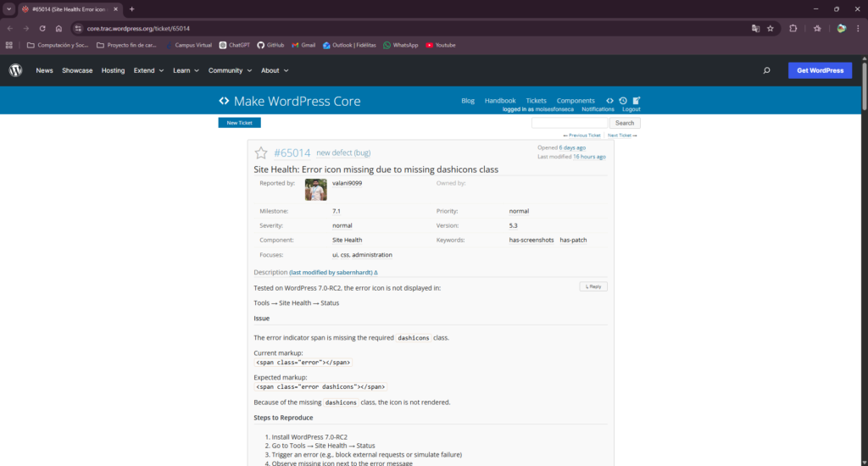Go to browser home page
The width and height of the screenshot is (868, 466).
point(58,28)
